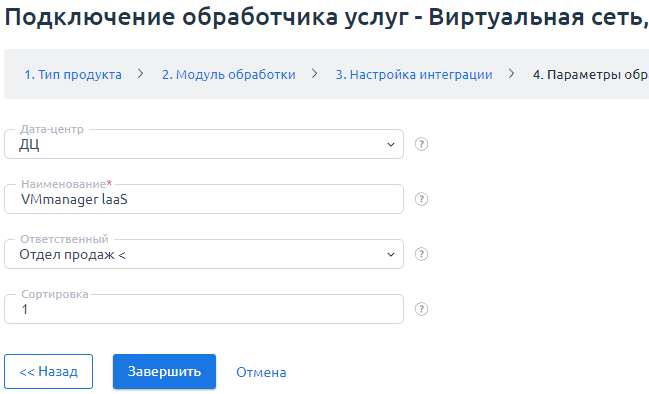Viewport: 649px width, 394px height.
Task: Focus the Сортировка input field
Action: click(x=204, y=309)
